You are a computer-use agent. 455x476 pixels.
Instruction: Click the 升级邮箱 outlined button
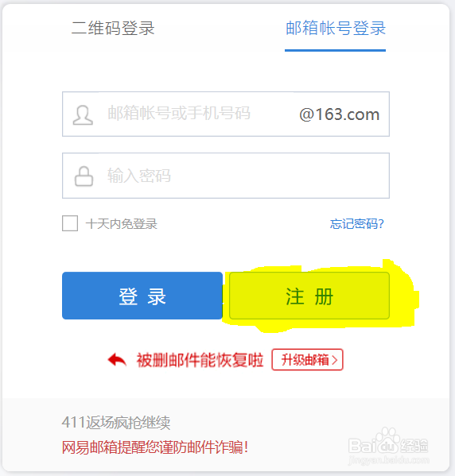tap(307, 360)
